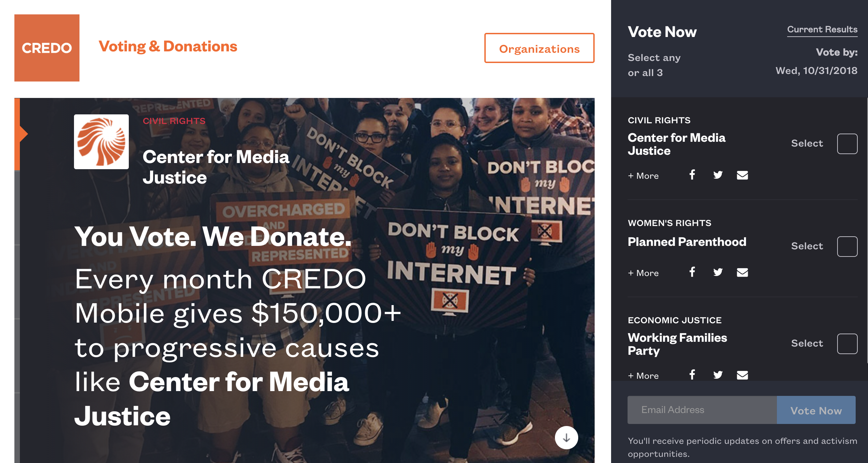
Task: Share Working Families Party on Facebook
Action: pos(692,375)
